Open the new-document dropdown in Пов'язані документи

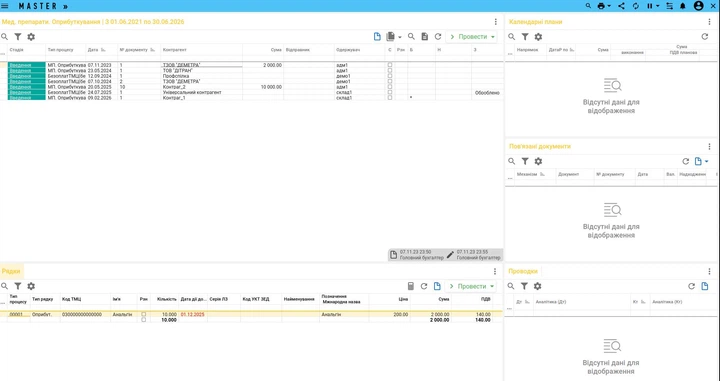(x=707, y=161)
